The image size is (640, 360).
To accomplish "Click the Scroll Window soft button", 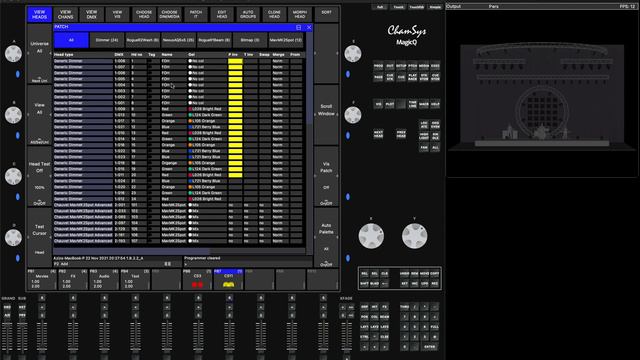I will [x=326, y=115].
